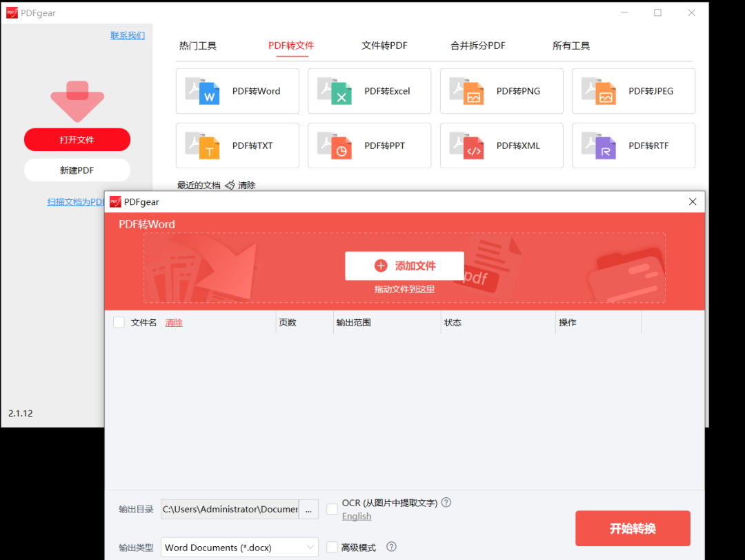The image size is (745, 560).
Task: Open the PDF转Excel converter tile
Action: click(369, 91)
